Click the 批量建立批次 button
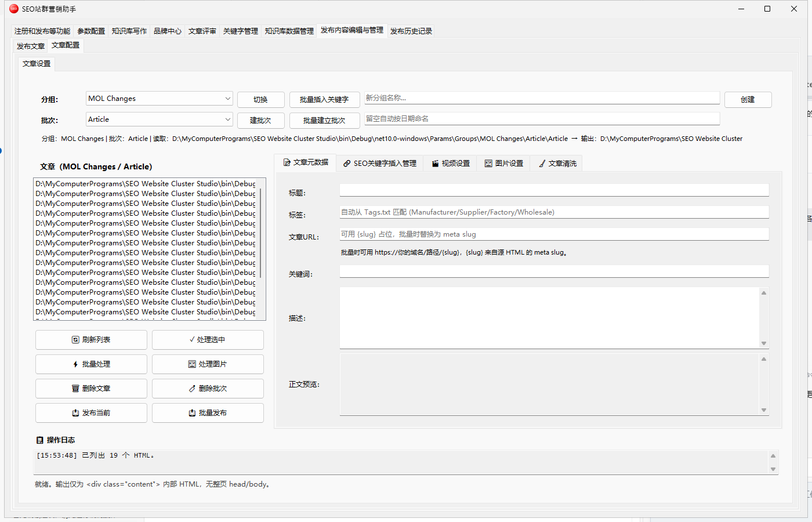 coord(324,121)
